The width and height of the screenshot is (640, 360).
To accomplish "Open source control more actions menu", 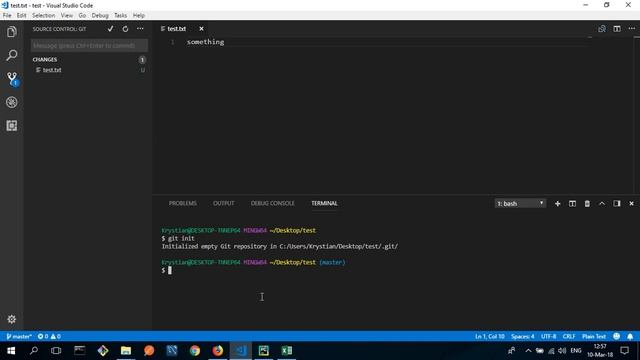I will click(x=140, y=29).
